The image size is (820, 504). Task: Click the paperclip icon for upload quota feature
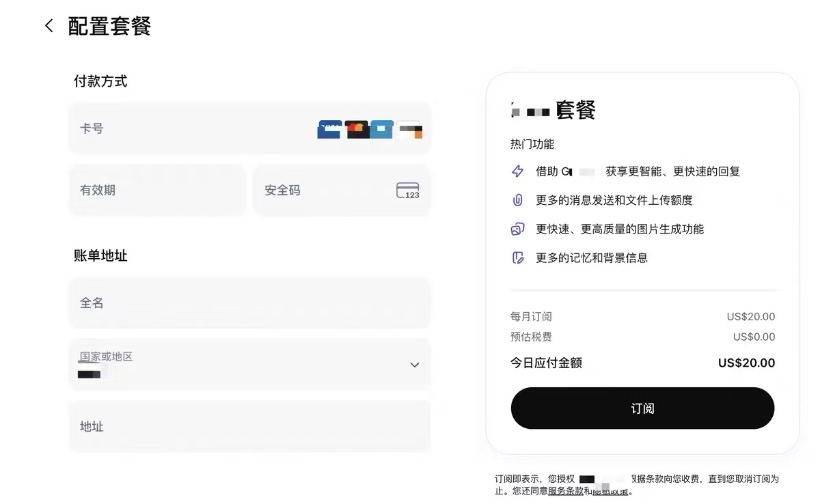(518, 200)
